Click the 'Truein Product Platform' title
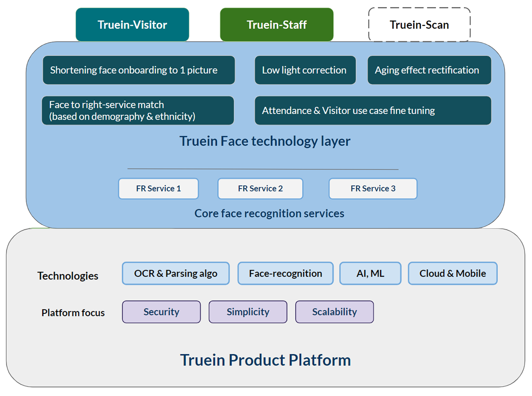532x396 pixels. [266, 360]
